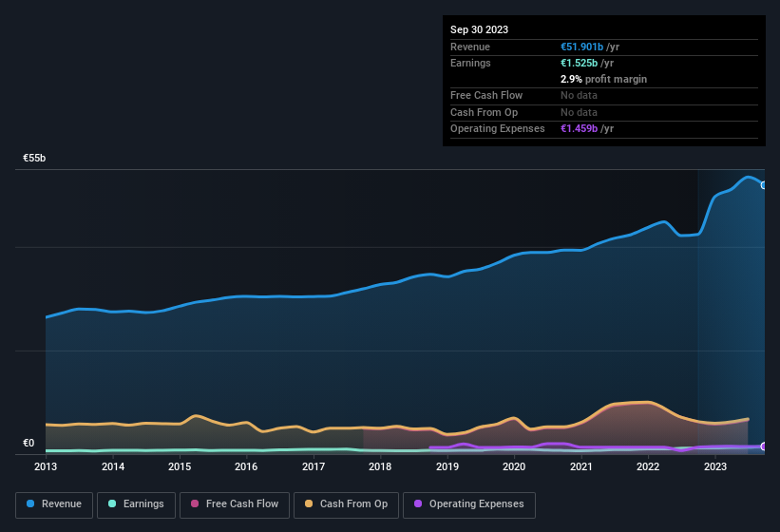The image size is (780, 532).
Task: Click the 2.9% profit margin text
Action: coord(603,79)
